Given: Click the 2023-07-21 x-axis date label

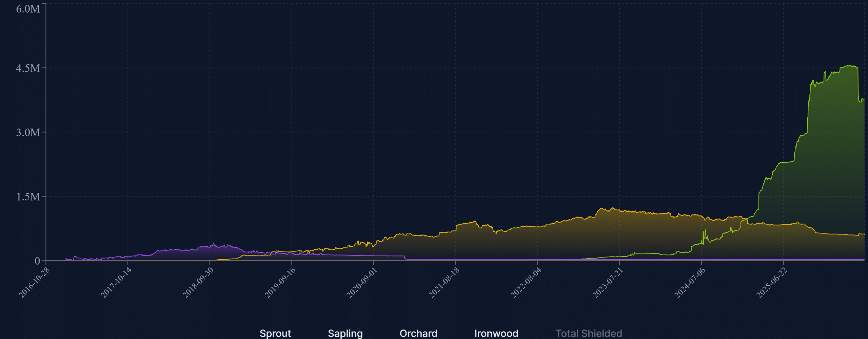Looking at the screenshot, I should point(608,283).
